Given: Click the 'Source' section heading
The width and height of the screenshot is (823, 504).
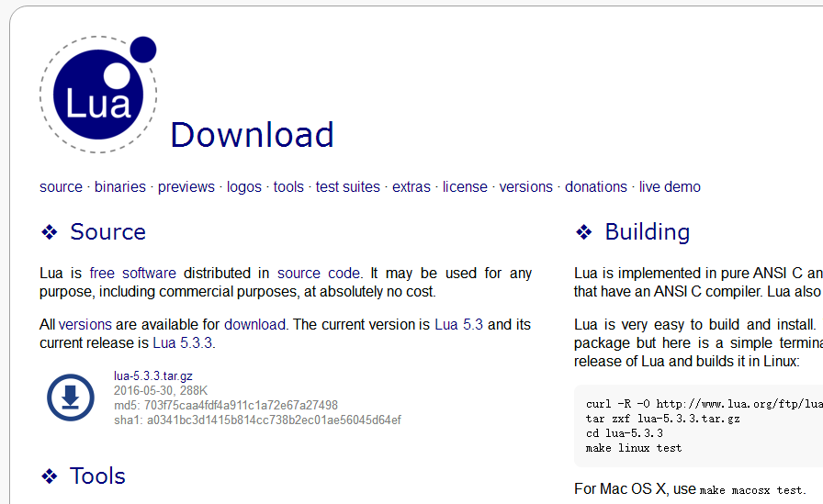Looking at the screenshot, I should point(108,232).
